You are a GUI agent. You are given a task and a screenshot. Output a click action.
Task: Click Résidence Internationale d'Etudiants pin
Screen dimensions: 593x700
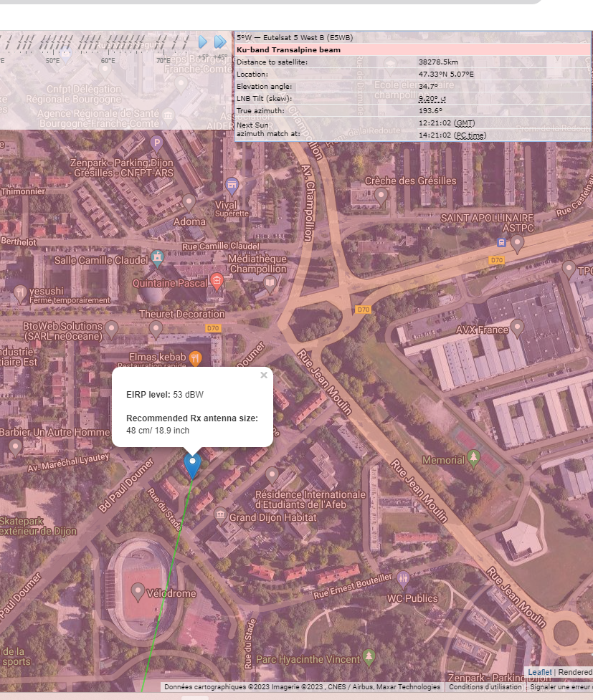272,476
